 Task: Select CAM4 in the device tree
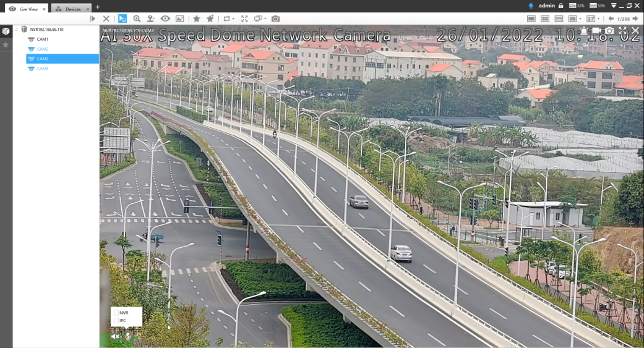coord(43,69)
